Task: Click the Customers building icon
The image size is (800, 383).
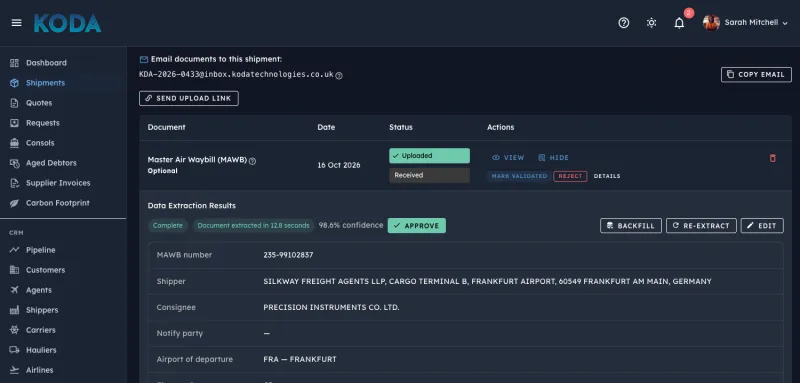Action: (x=14, y=270)
